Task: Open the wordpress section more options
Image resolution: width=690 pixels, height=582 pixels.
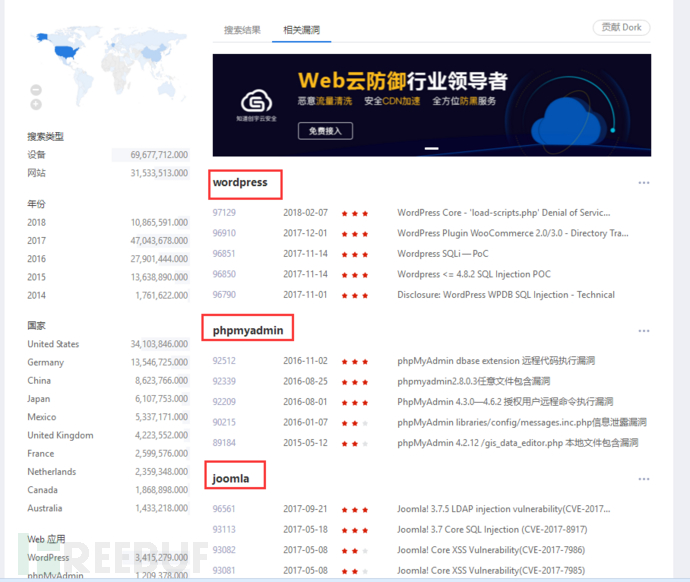Action: (643, 183)
